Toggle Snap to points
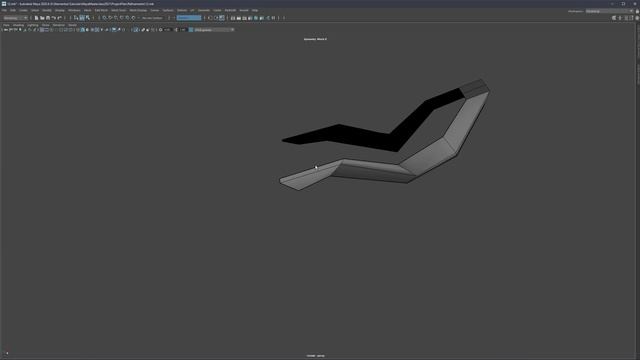 tap(116, 18)
